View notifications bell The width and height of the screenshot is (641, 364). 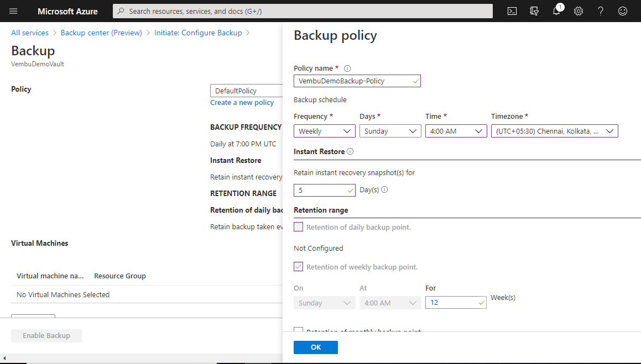tap(556, 11)
